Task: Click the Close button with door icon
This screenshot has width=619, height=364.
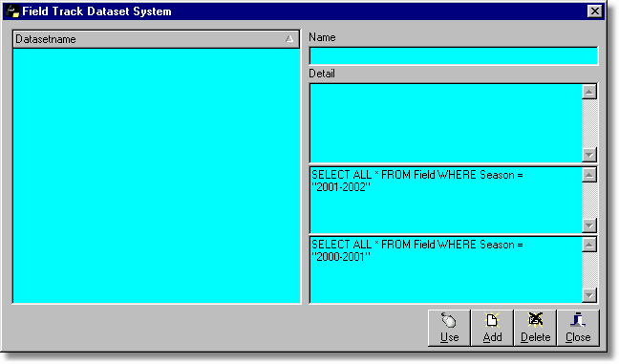Action: [x=578, y=328]
